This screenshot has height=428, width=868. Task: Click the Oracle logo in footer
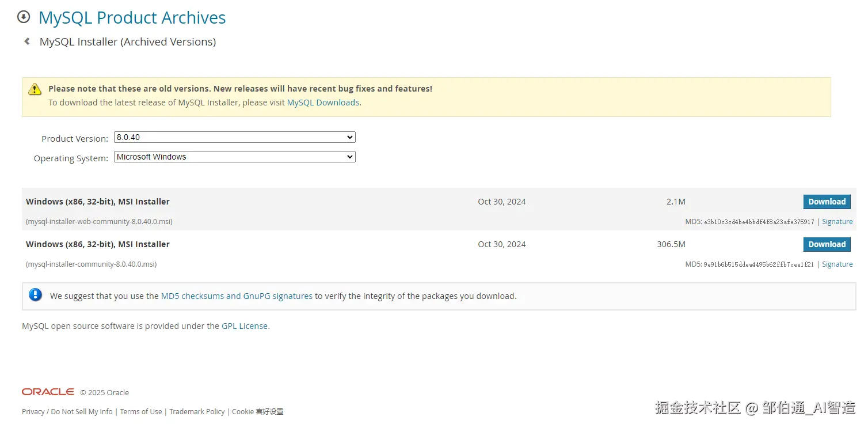coord(48,392)
